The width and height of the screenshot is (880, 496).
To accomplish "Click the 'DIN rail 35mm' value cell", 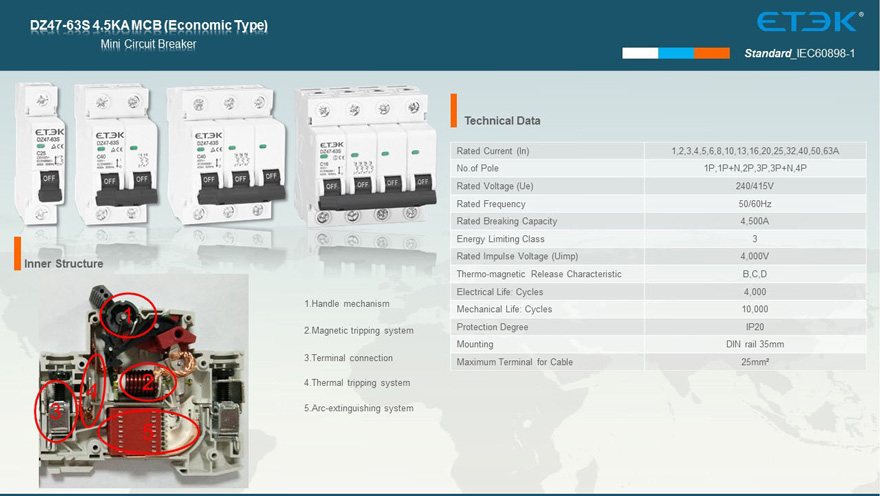I will [755, 344].
